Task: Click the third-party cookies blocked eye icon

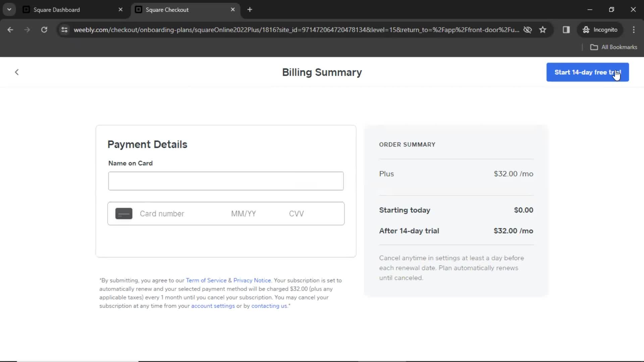Action: point(528,30)
